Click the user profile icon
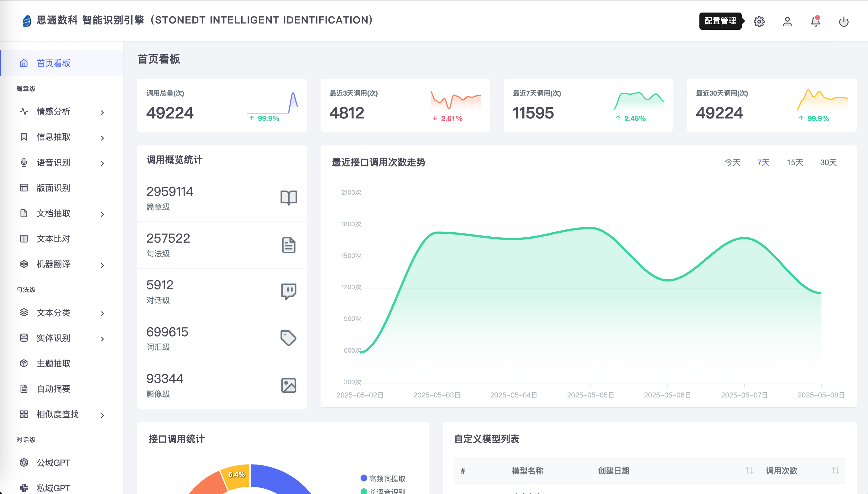The width and height of the screenshot is (868, 494). [787, 22]
